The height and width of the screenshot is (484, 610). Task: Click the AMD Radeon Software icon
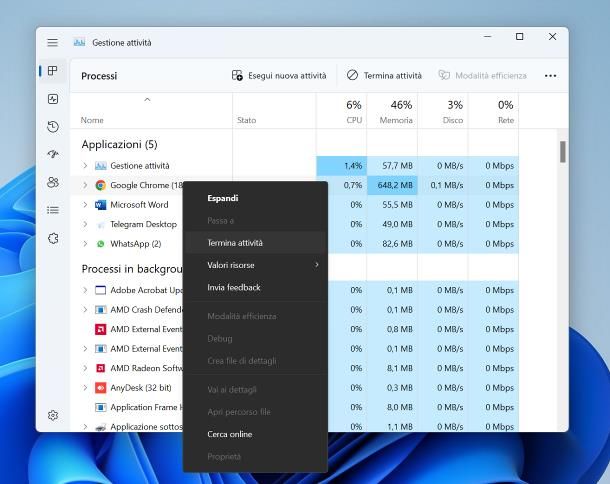point(100,368)
